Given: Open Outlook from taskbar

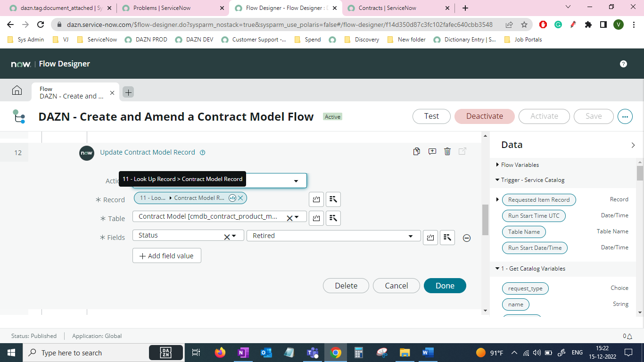Looking at the screenshot, I should [266, 353].
